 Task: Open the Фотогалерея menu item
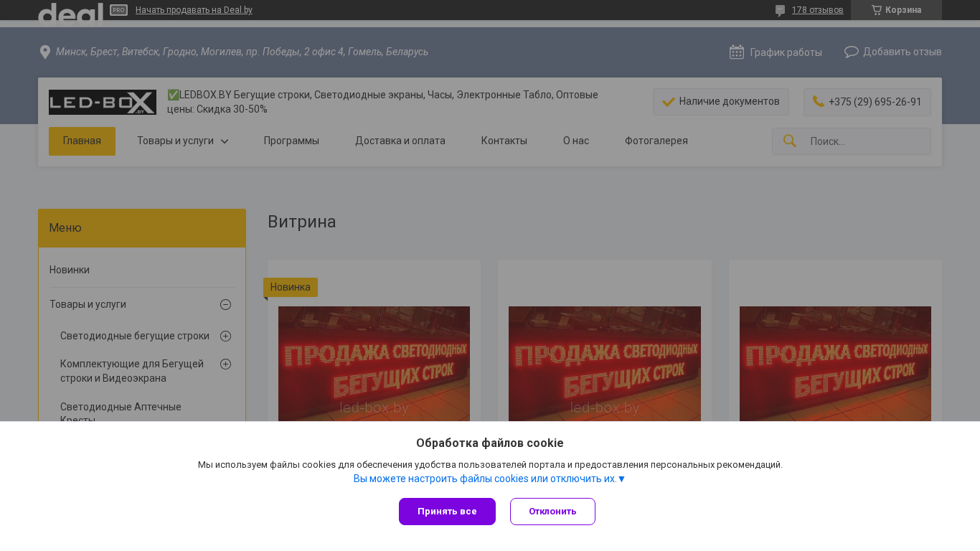coord(656,141)
